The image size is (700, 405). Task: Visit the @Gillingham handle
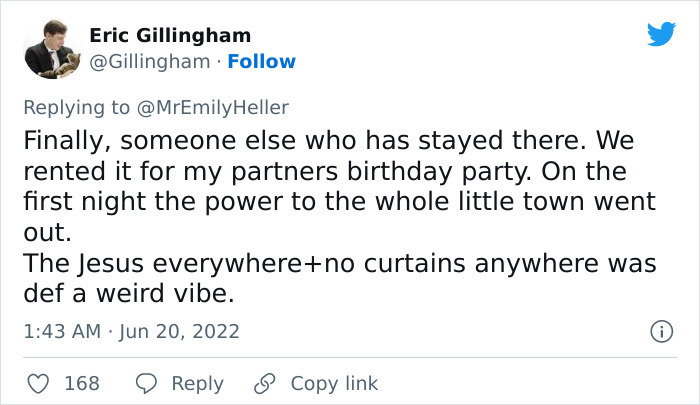tap(150, 62)
